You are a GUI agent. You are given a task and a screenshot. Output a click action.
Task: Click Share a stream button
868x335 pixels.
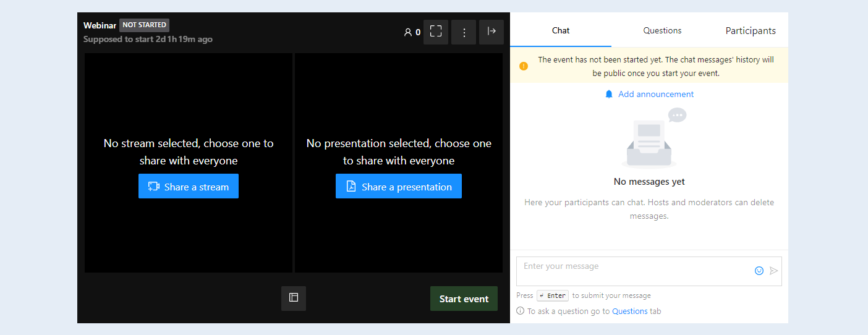189,186
